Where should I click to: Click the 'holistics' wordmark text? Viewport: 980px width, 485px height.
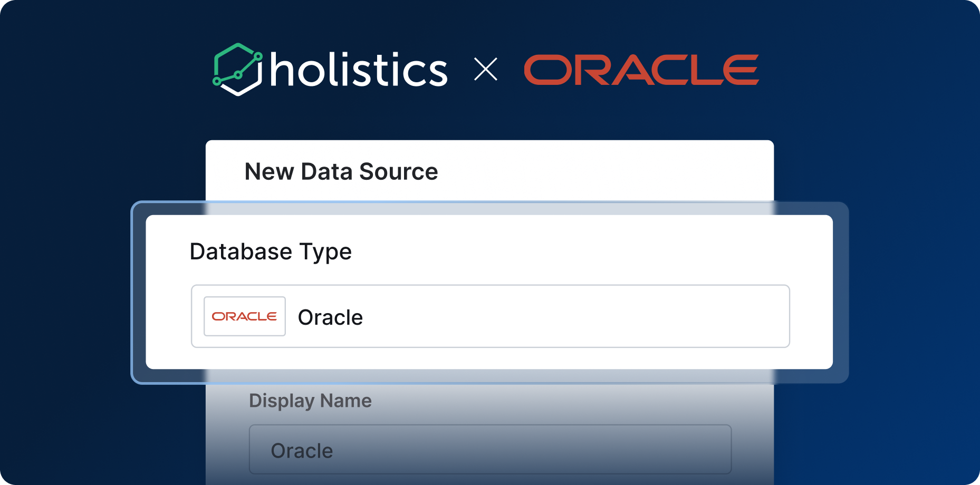point(359,70)
